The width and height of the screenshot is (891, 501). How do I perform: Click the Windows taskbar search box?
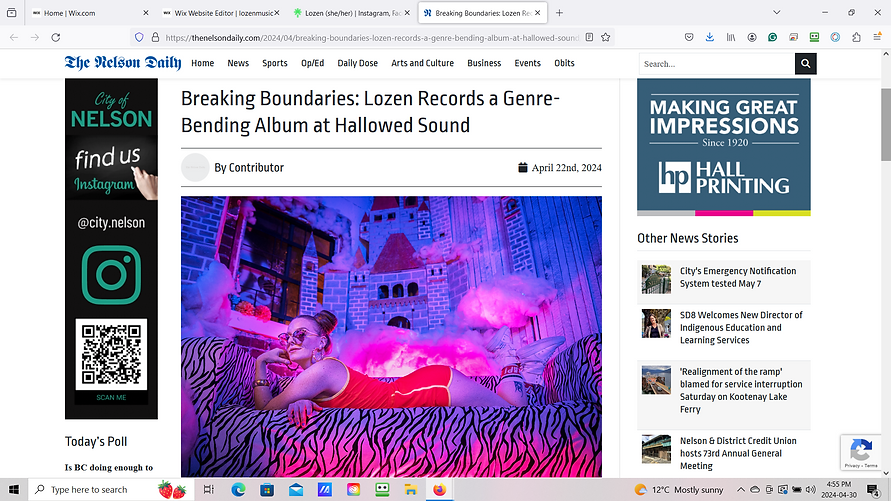pos(111,490)
